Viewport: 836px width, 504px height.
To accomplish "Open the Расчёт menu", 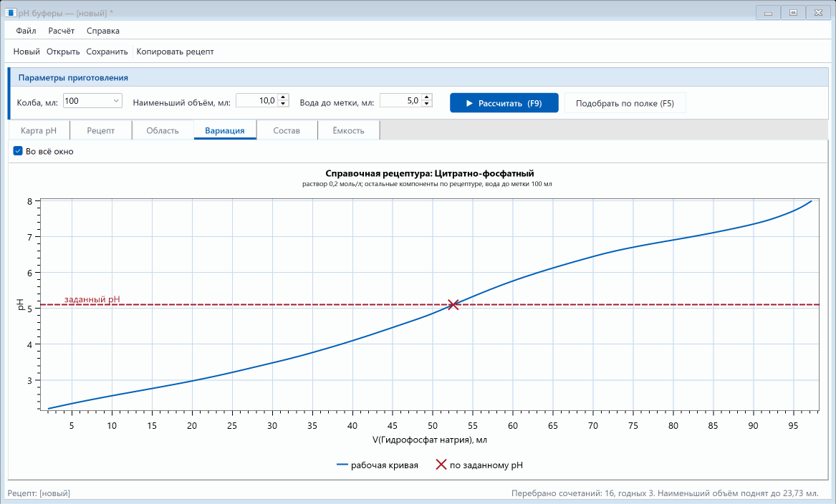I will (62, 31).
